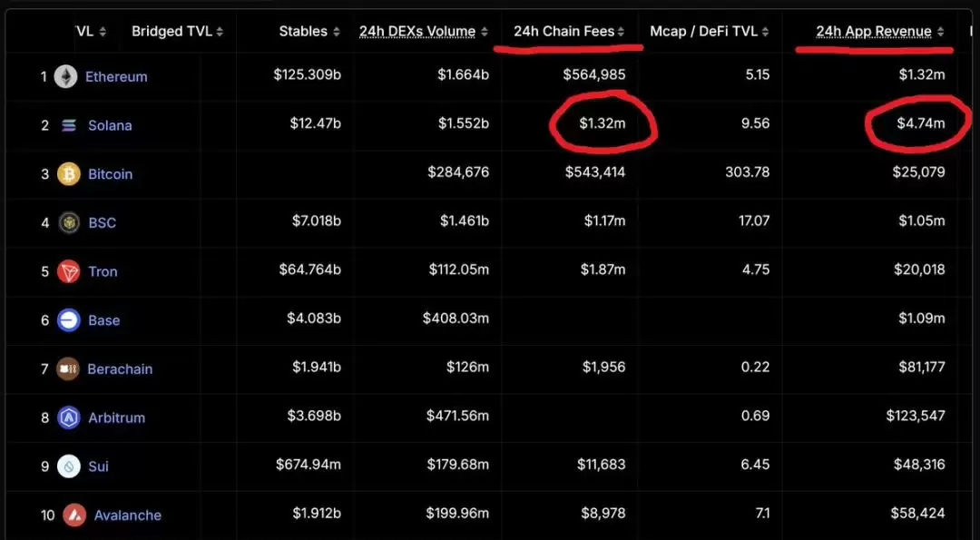Click the Avalanche logo icon
980x540 pixels.
tap(75, 515)
